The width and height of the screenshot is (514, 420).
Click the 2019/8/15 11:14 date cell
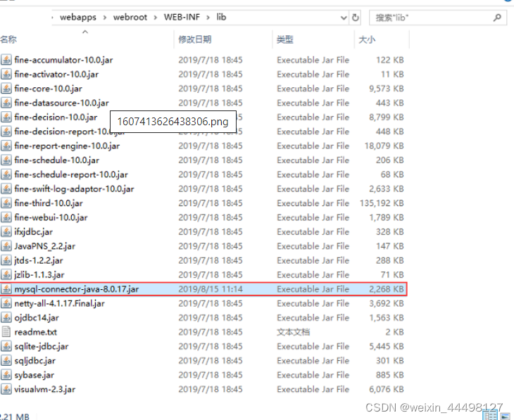point(211,289)
